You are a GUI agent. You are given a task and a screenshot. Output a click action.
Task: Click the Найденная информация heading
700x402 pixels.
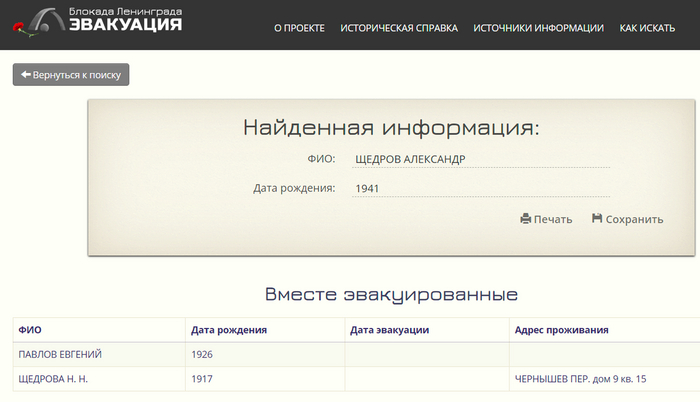click(391, 127)
